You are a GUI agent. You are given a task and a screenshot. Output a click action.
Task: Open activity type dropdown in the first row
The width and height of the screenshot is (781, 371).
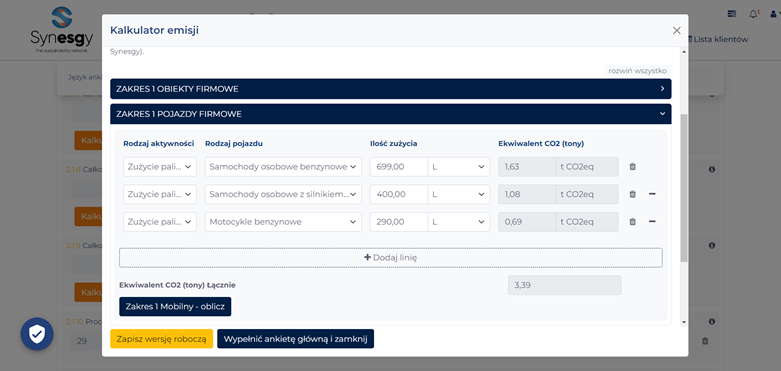[x=160, y=167]
